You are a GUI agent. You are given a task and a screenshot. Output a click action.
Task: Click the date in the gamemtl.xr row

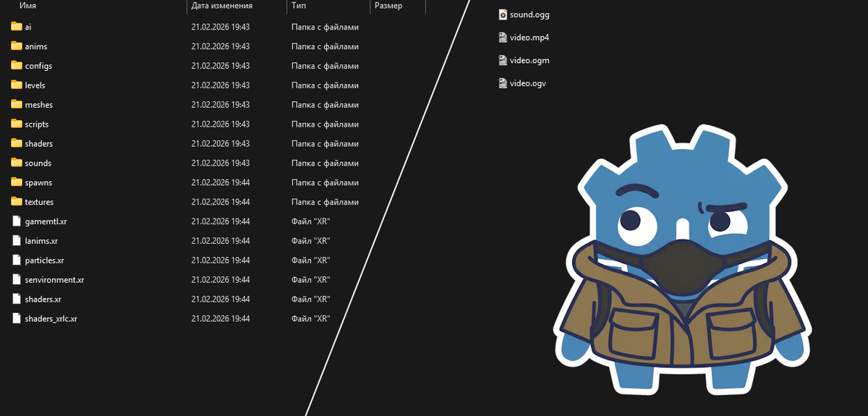coord(221,221)
